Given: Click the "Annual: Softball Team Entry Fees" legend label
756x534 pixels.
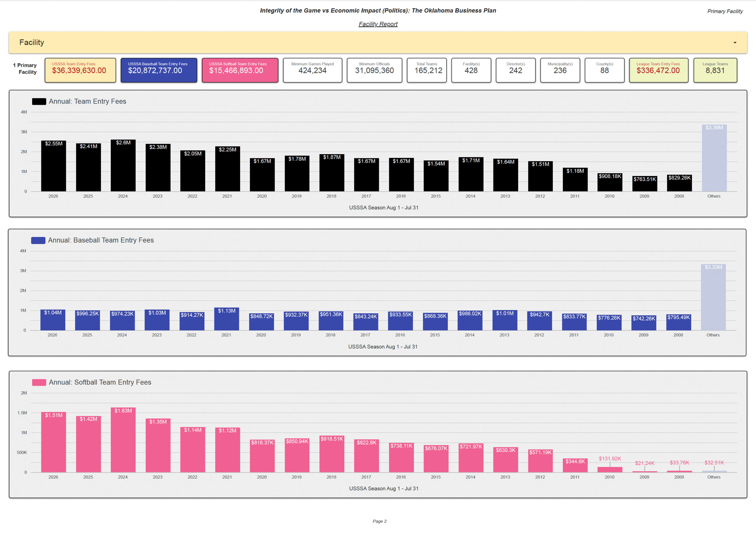Looking at the screenshot, I should coord(100,382).
